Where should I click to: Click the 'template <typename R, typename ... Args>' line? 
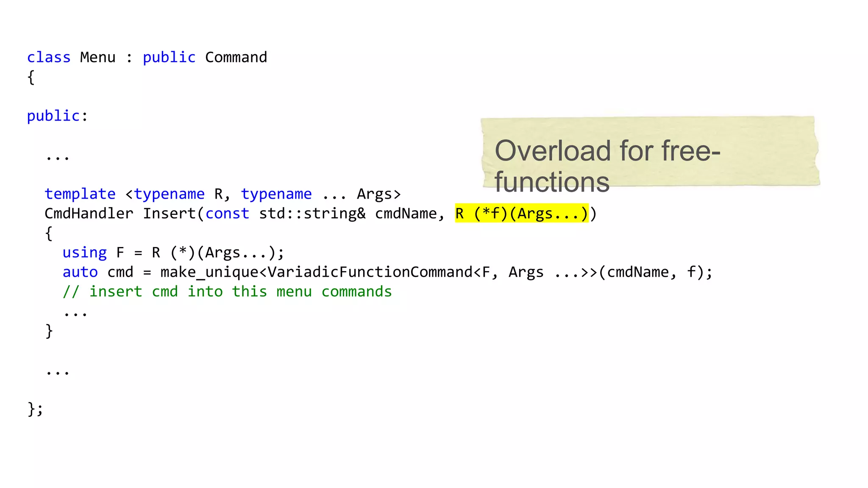point(223,194)
